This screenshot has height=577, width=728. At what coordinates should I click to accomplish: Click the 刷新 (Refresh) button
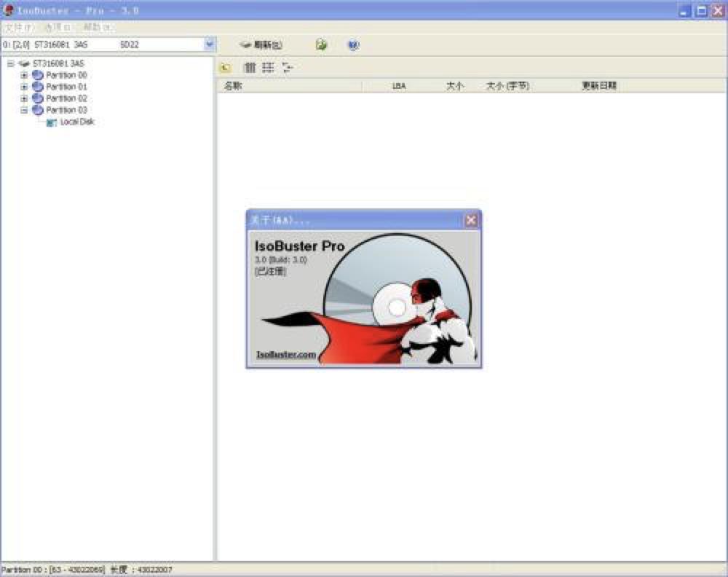(261, 45)
